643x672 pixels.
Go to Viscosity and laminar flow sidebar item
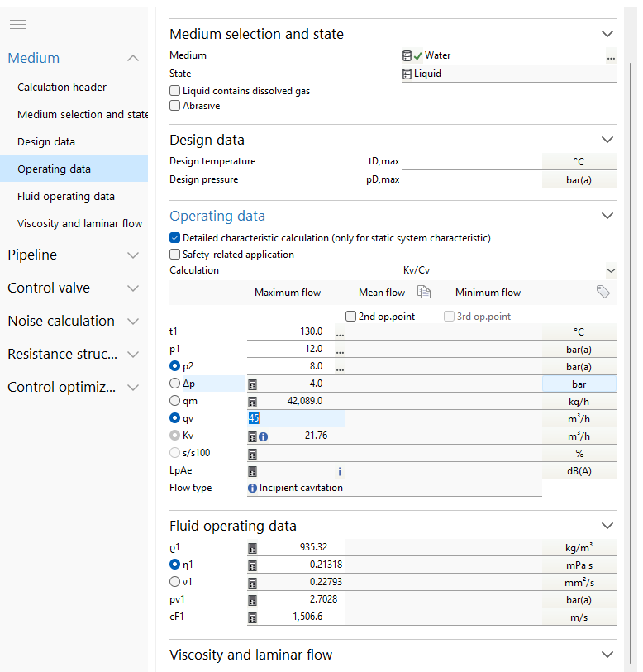click(79, 224)
